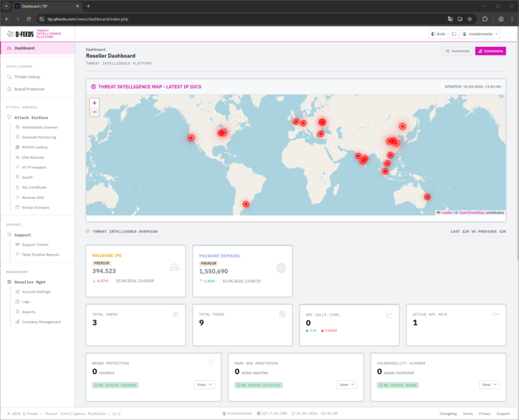Click the pink Customers button

[x=490, y=51]
